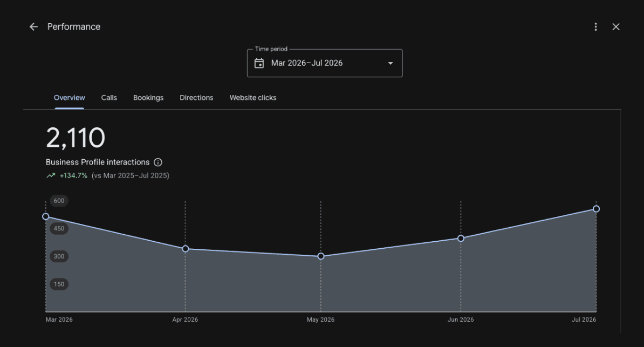Click the calendar icon in Time period
The width and height of the screenshot is (644, 347).
(x=259, y=63)
